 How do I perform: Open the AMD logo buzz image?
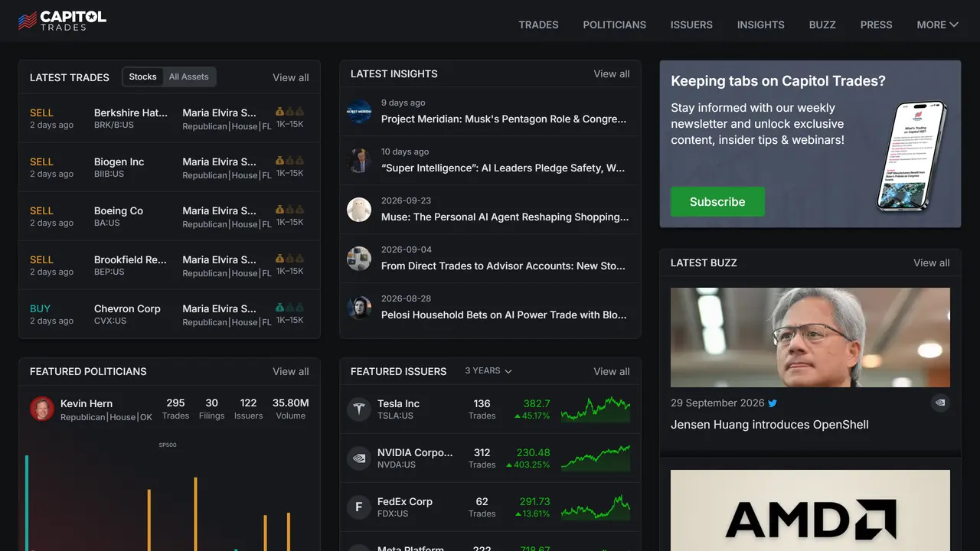pyautogui.click(x=810, y=510)
